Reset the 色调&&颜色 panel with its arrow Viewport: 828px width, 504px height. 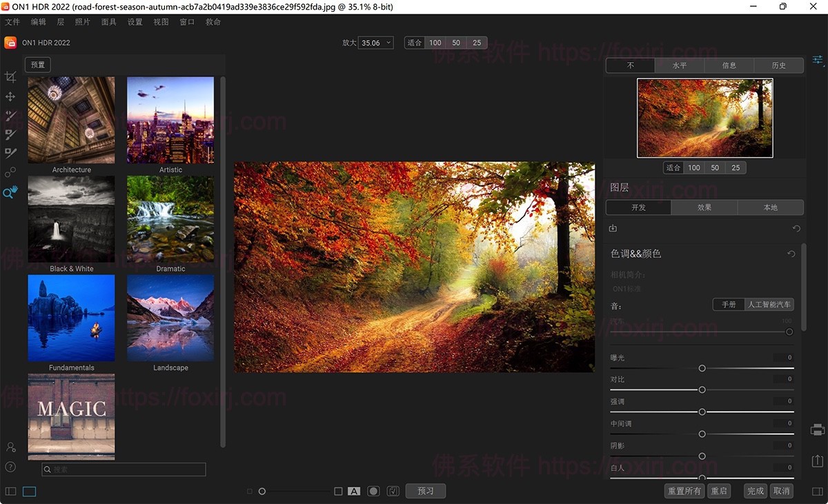tap(791, 254)
